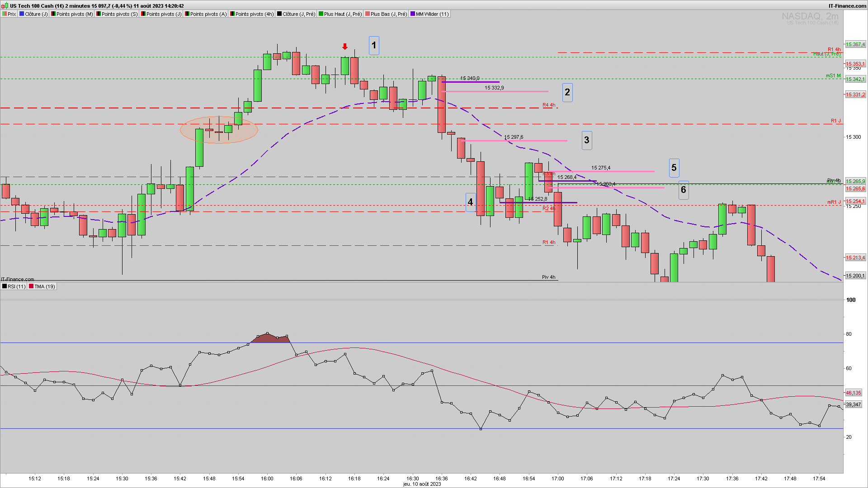Image resolution: width=868 pixels, height=488 pixels.
Task: Click IT-Finance.com link top right
Action: click(x=847, y=6)
